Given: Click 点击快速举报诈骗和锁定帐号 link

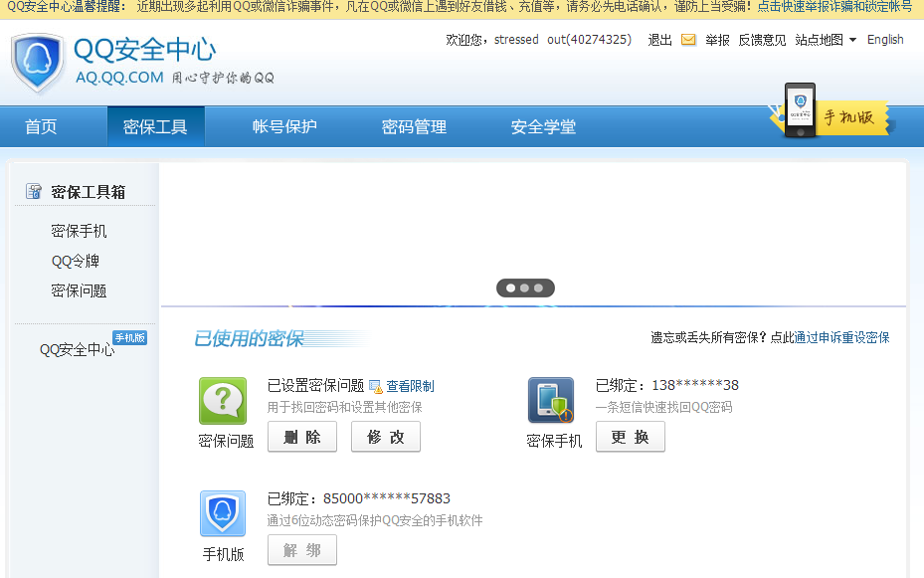Looking at the screenshot, I should click(834, 7).
